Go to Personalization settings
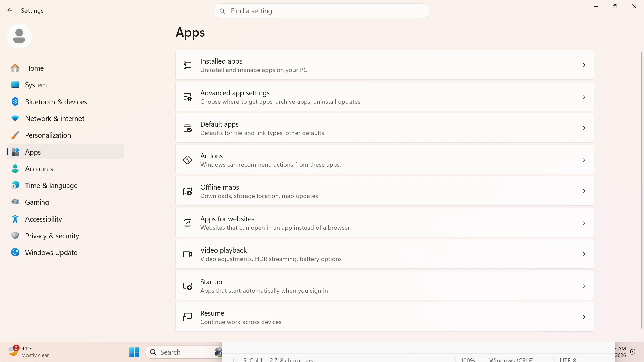644x362 pixels. coord(65,135)
